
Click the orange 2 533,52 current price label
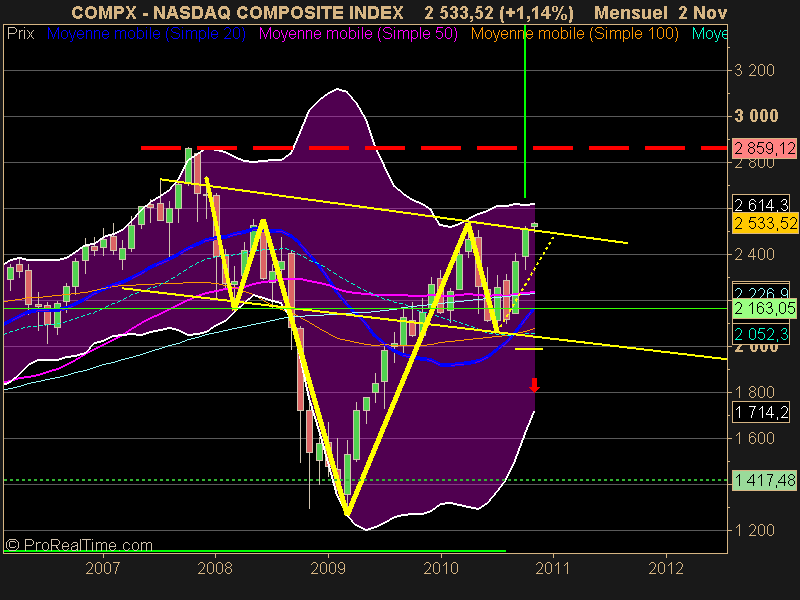pos(764,223)
